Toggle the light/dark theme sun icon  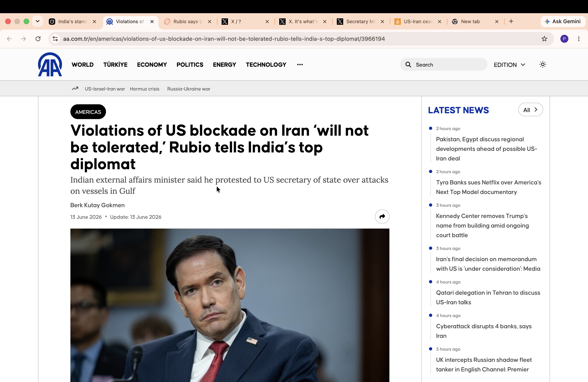coord(543,65)
